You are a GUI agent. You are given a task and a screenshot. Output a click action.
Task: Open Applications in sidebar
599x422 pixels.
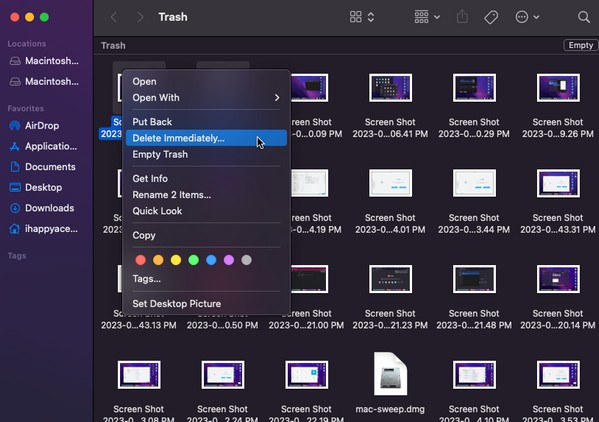pos(43,146)
